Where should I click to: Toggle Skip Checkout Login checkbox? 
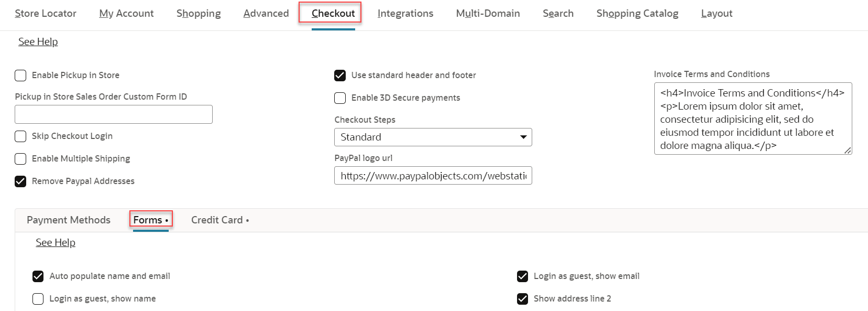(x=20, y=136)
